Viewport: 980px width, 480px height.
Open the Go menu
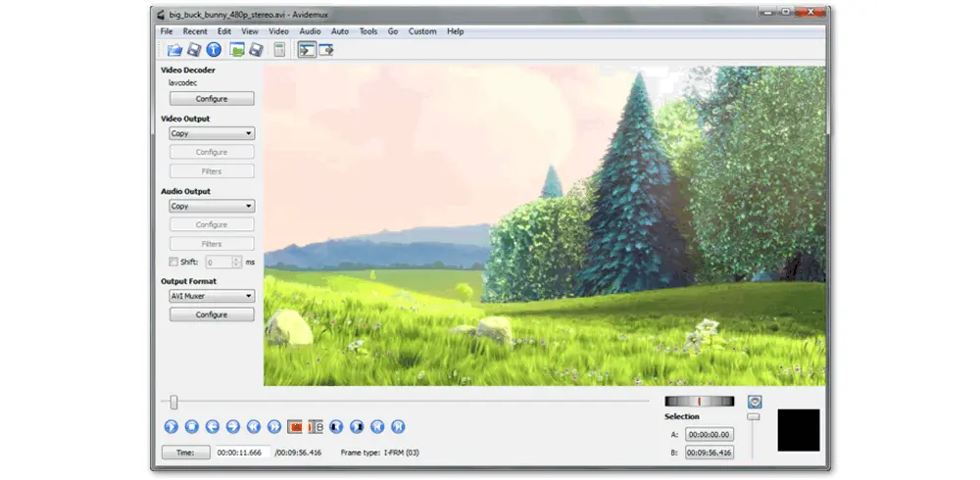click(x=393, y=31)
